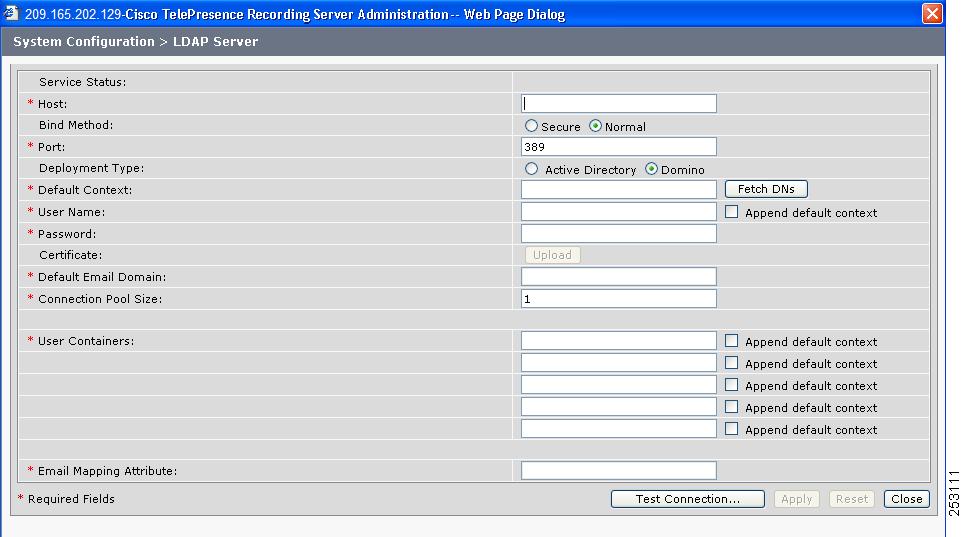Viewport: 962px width, 537px height.
Task: Click the System Configuration > LDAP Server heading
Action: [136, 41]
